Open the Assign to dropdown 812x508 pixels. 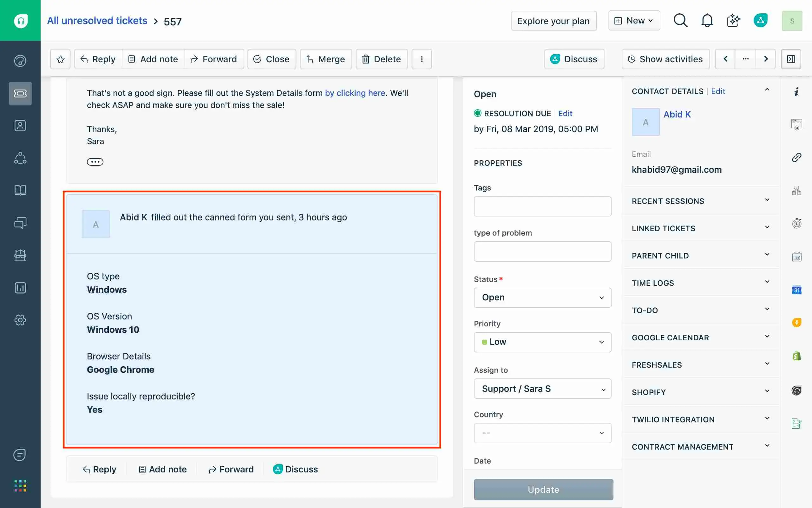coord(542,389)
